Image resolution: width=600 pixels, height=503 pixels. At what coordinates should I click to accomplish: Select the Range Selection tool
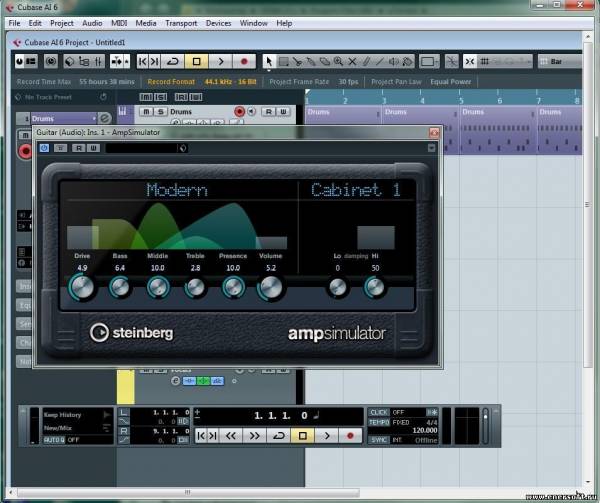(284, 61)
